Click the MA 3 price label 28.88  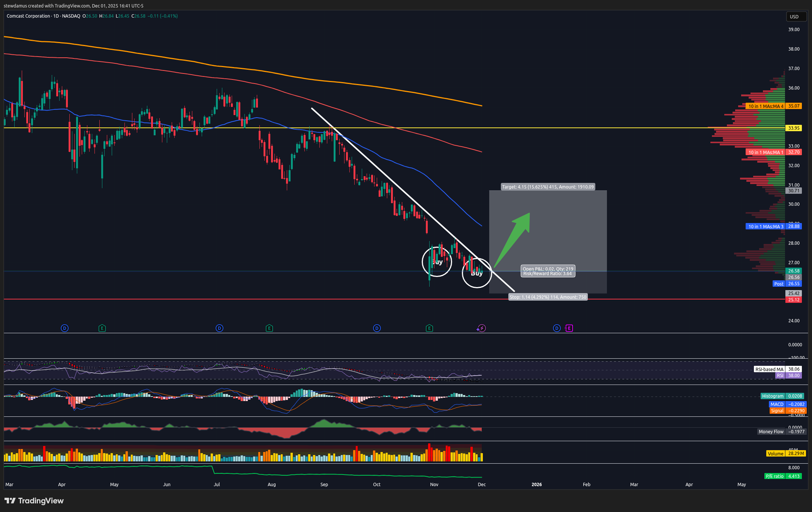click(794, 226)
